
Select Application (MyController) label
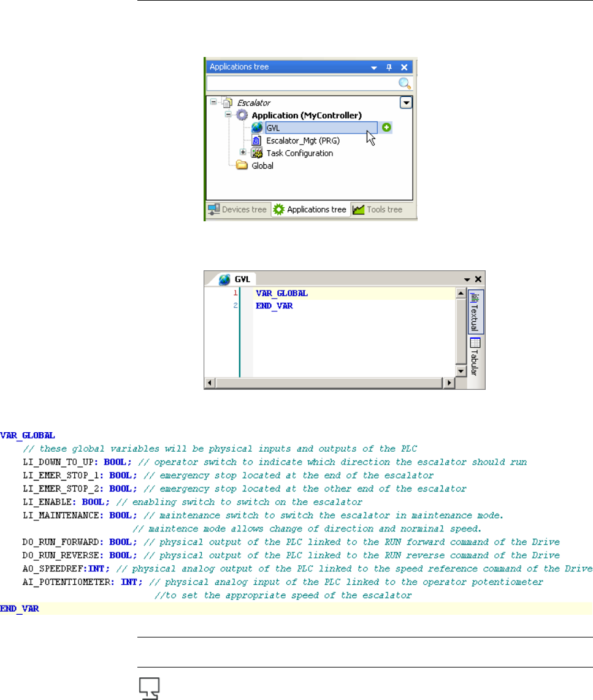(x=307, y=115)
